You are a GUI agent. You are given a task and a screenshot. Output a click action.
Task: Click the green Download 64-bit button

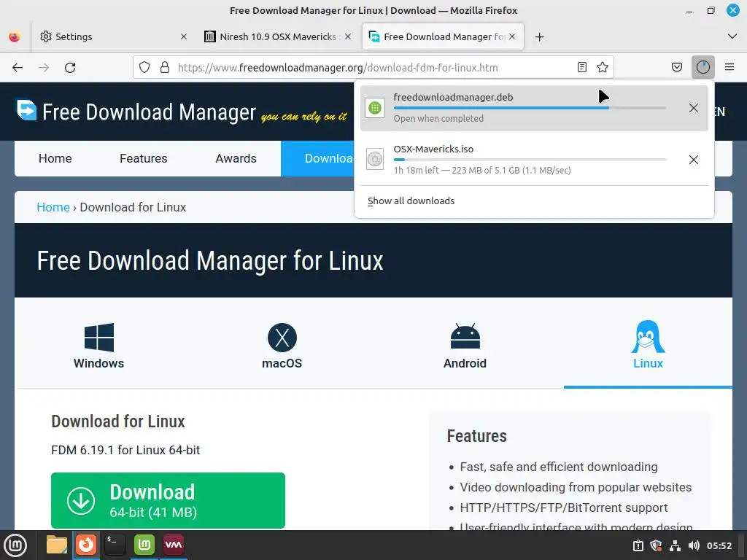click(x=168, y=500)
